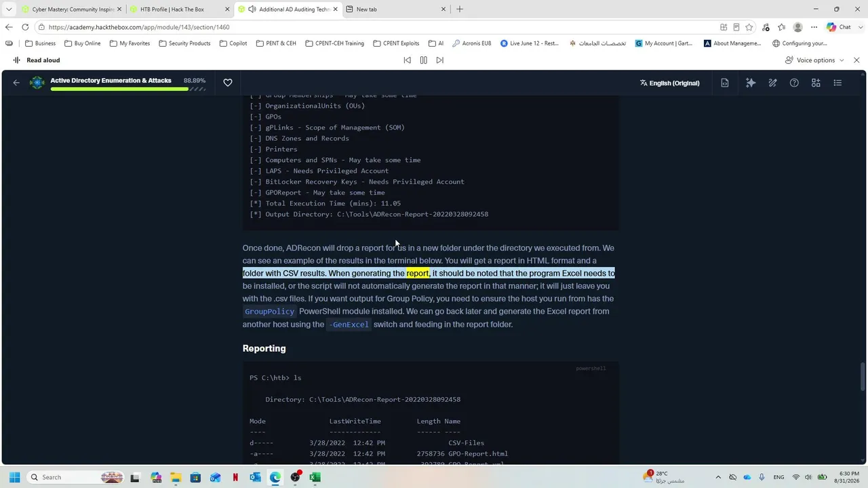
Task: Open the Buy Online bookmarks folder
Action: (x=83, y=43)
